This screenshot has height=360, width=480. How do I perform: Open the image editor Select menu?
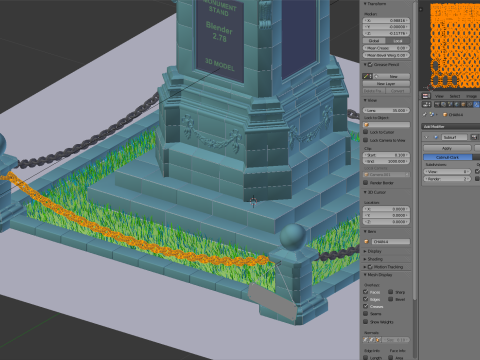pos(455,96)
